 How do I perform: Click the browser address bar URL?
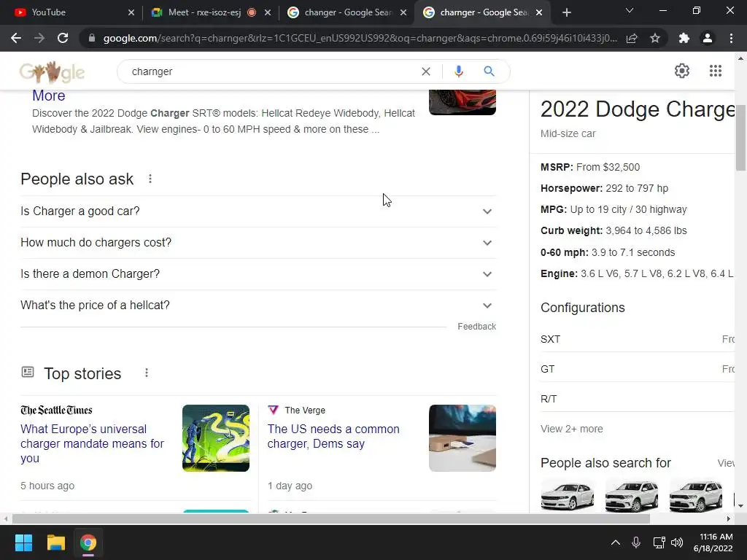[360, 38]
